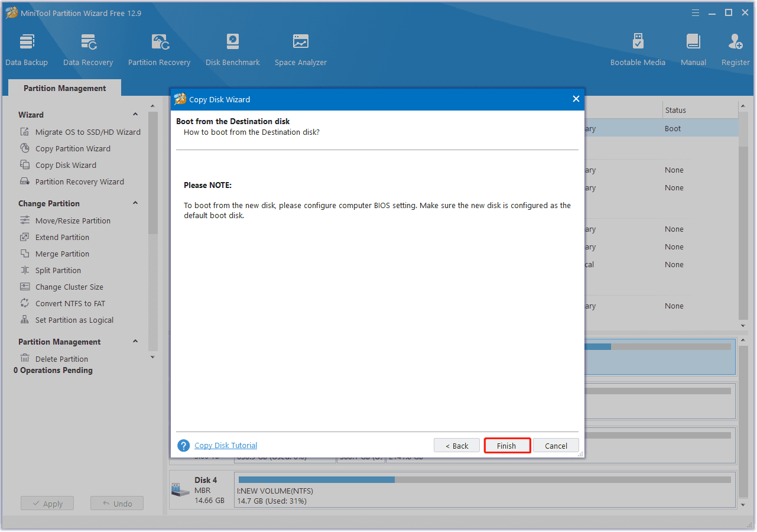Screen dimensions: 757x532
Task: Open the Space Analyzer
Action: click(x=301, y=50)
